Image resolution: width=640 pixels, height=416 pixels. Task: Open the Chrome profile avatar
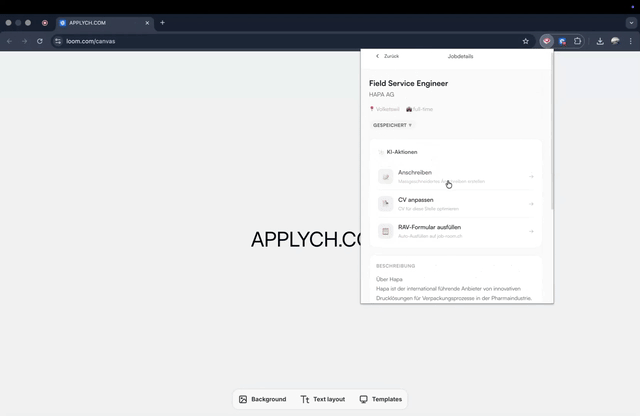(615, 41)
